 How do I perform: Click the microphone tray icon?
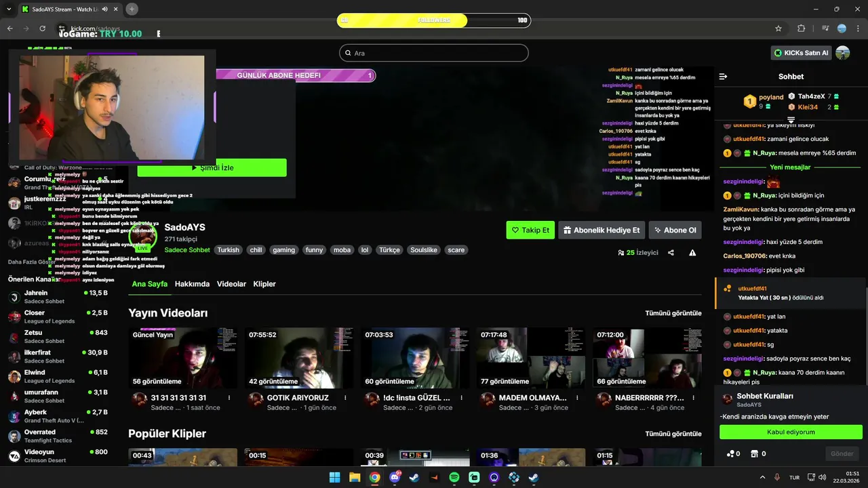click(777, 477)
